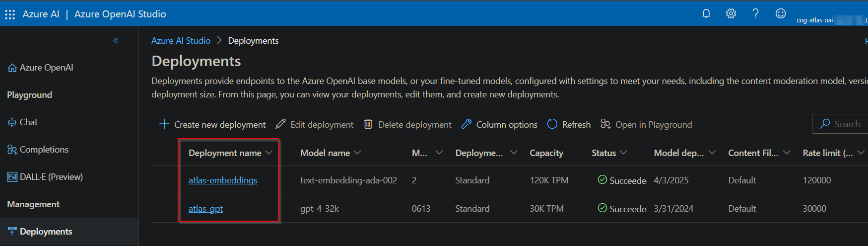Viewport: 868px width, 246px height.
Task: Go to Chat playground in sidebar
Action: tap(28, 122)
